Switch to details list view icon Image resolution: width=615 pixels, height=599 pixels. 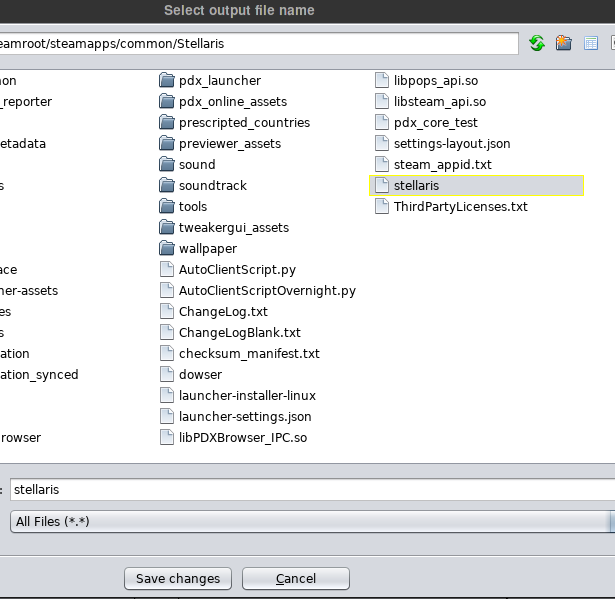click(x=591, y=43)
